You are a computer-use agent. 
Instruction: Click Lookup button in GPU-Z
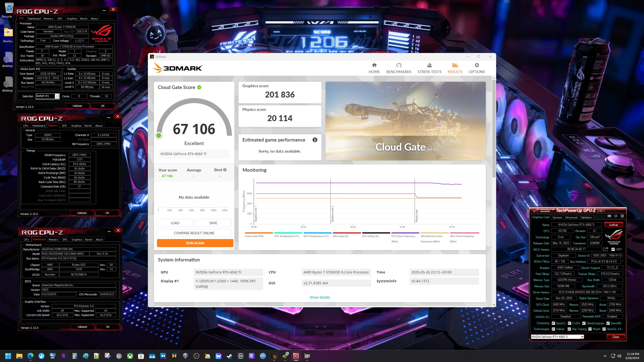point(613,225)
